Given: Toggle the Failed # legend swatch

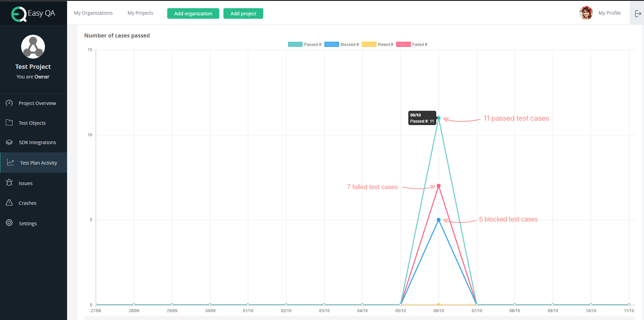Looking at the screenshot, I should point(403,44).
